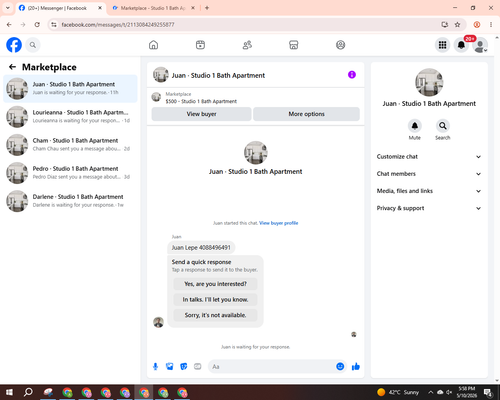
Task: Expand the Privacy & support section
Action: click(429, 208)
